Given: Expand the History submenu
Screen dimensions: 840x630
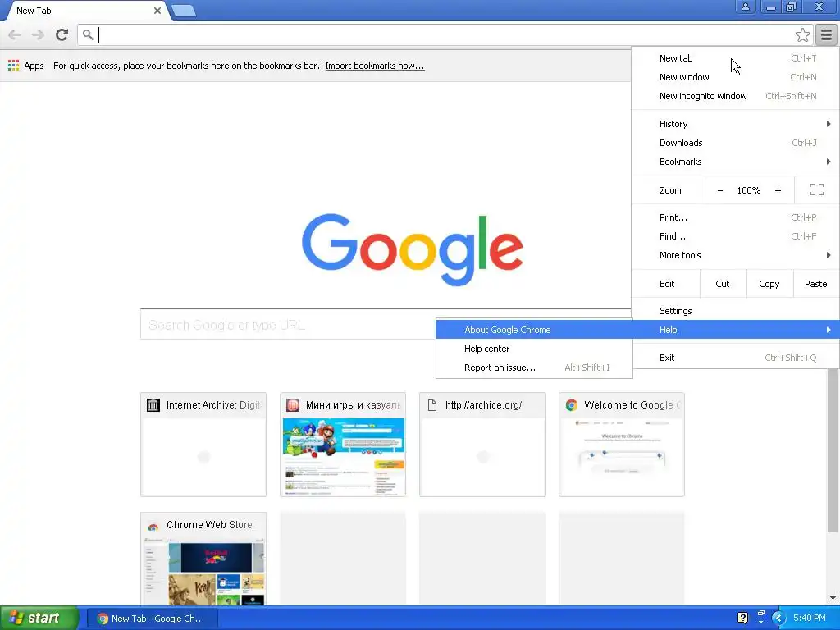Looking at the screenshot, I should click(736, 124).
